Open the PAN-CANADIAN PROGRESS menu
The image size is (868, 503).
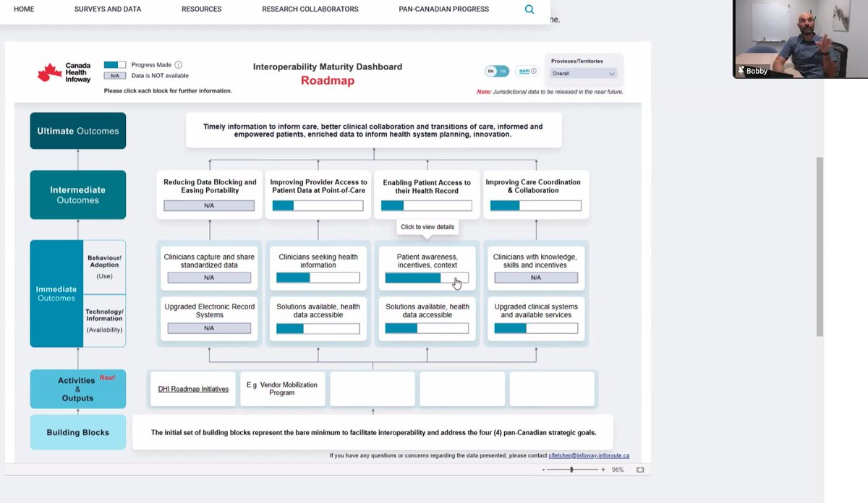443,9
